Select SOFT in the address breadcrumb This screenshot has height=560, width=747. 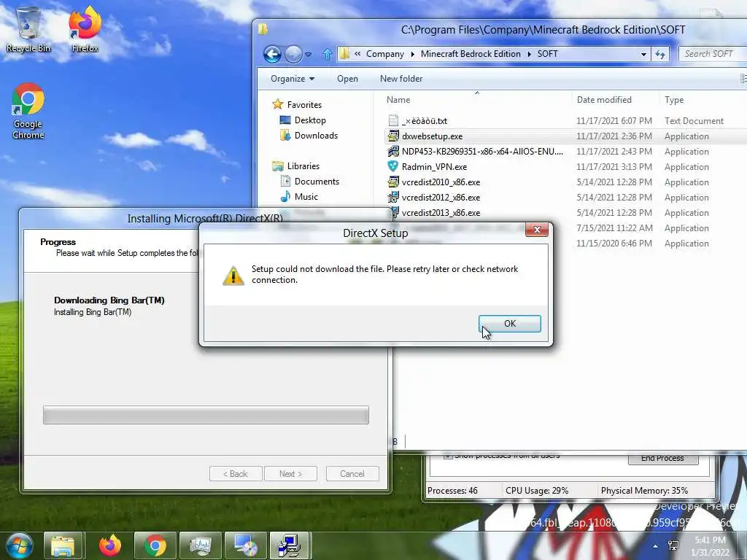(547, 54)
